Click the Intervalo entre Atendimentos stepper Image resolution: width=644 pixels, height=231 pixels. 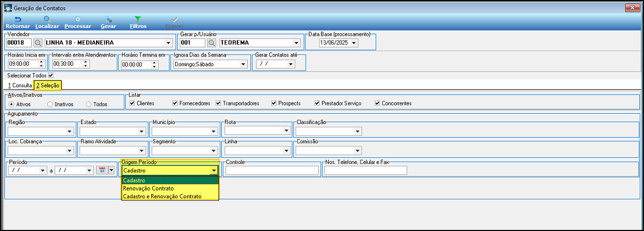pyautogui.click(x=86, y=64)
